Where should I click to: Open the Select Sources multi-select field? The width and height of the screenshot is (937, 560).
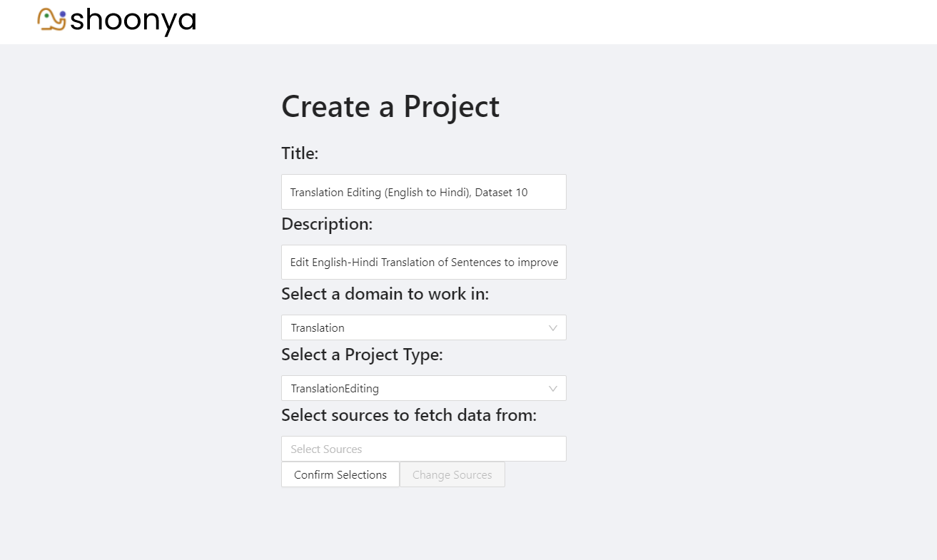click(423, 449)
